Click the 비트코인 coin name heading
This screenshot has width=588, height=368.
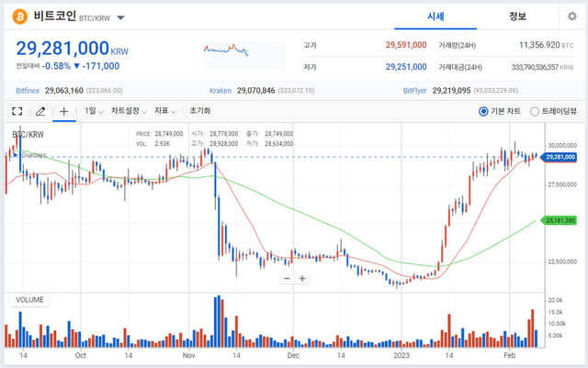(x=55, y=17)
